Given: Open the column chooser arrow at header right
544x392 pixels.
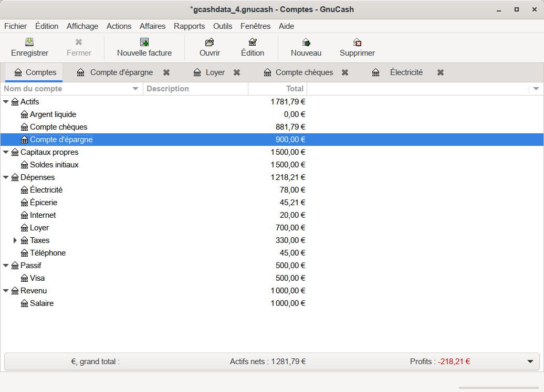Looking at the screenshot, I should tap(536, 89).
